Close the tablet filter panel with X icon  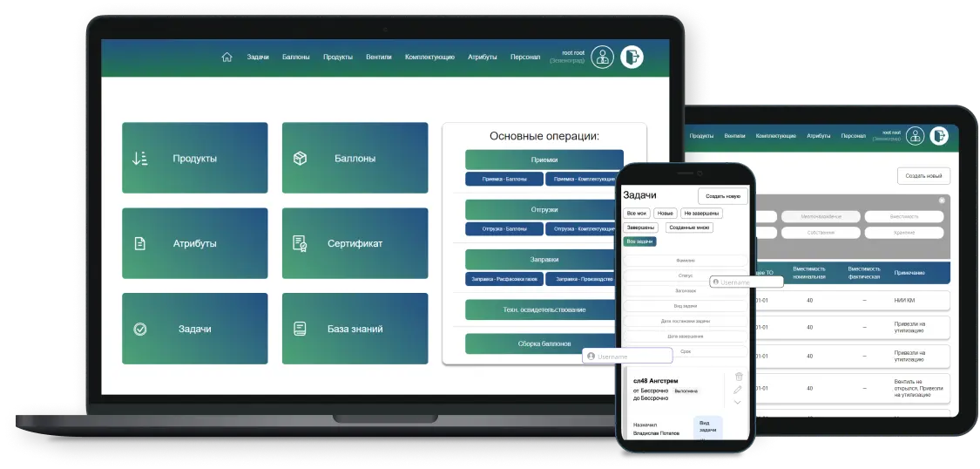pyautogui.click(x=942, y=201)
